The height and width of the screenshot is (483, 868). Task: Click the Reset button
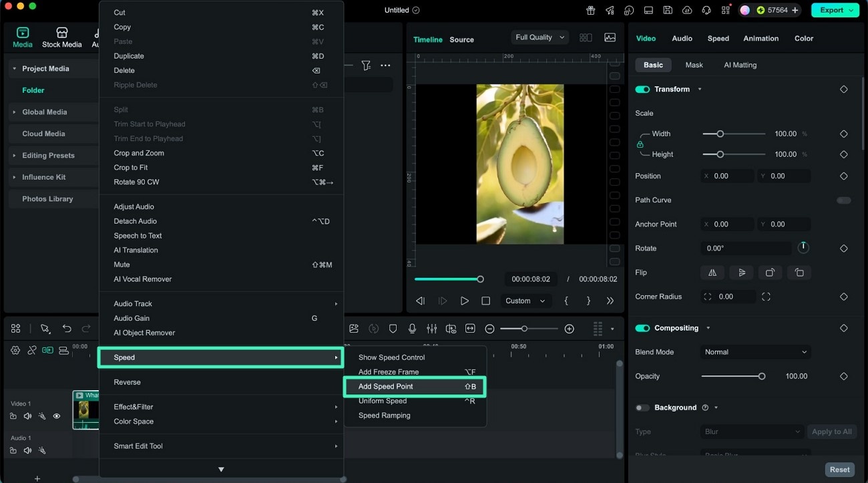point(839,470)
